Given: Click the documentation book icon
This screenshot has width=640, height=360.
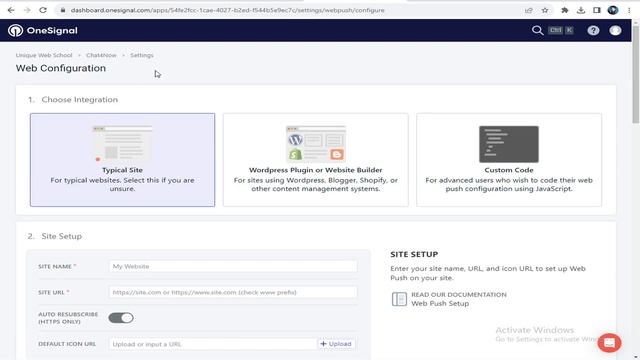Looking at the screenshot, I should pos(399,299).
